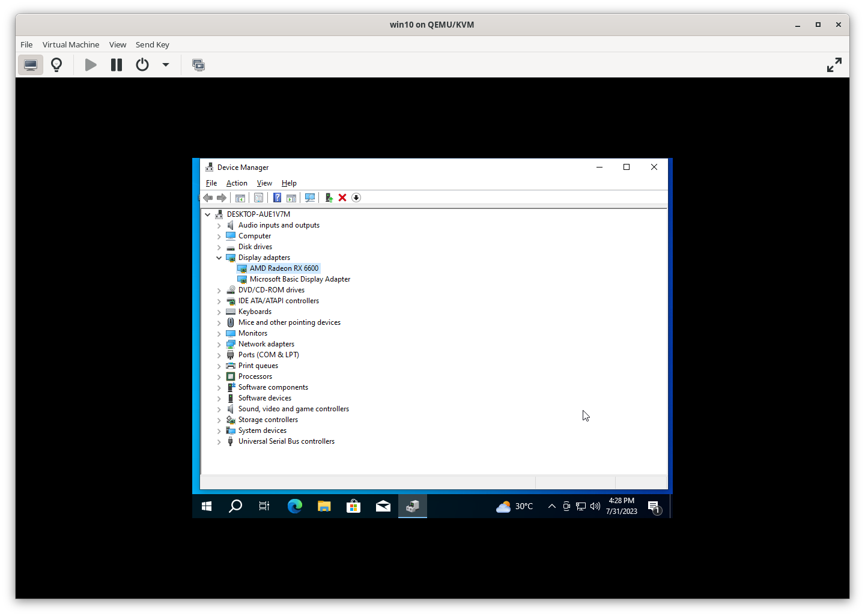This screenshot has width=865, height=616.
Task: Click the Manage VM snapshots icon
Action: tap(198, 65)
